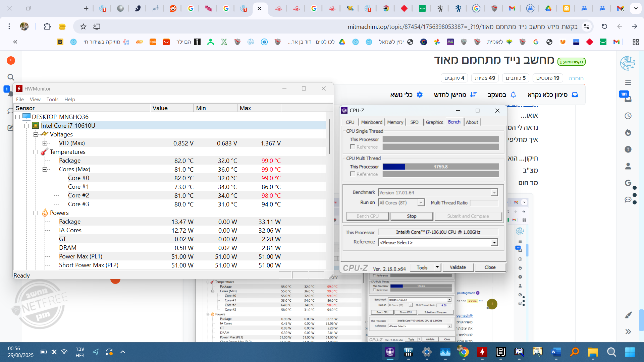Open the HWMonitor View menu
644x362 pixels.
(35, 99)
